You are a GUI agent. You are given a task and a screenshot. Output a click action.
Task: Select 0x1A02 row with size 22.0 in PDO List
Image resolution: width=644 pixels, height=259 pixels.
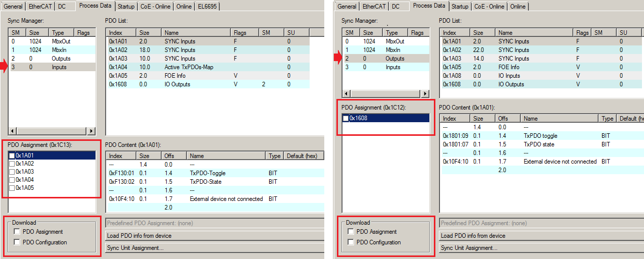point(542,50)
